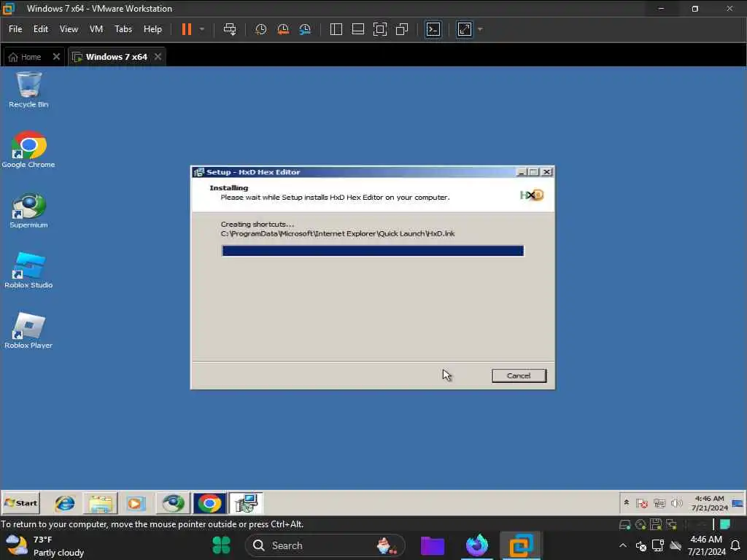Open Windows Media Player from taskbar

coord(135,503)
